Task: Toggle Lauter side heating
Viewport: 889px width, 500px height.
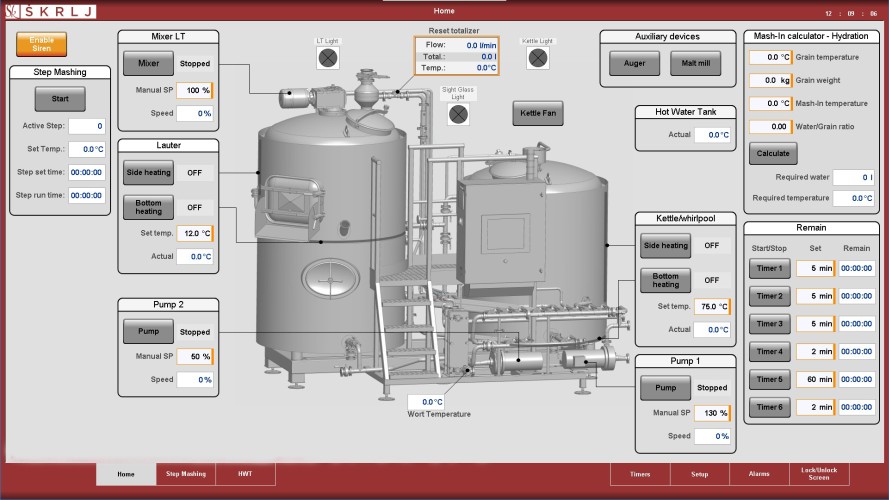Action: click(x=148, y=172)
